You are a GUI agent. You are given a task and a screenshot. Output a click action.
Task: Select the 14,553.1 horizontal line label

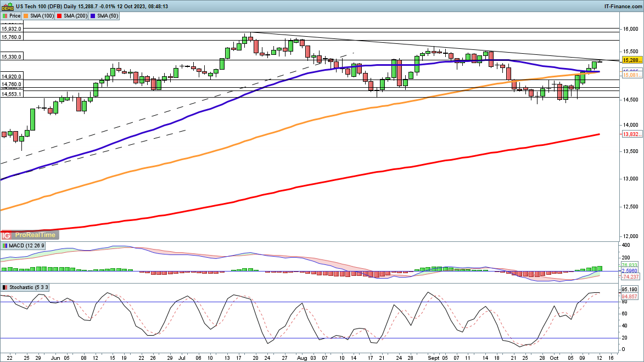point(11,94)
